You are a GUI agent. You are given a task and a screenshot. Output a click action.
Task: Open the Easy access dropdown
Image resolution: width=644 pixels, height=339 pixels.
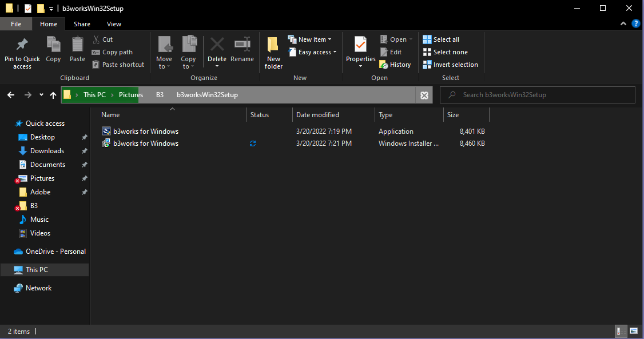pyautogui.click(x=312, y=52)
